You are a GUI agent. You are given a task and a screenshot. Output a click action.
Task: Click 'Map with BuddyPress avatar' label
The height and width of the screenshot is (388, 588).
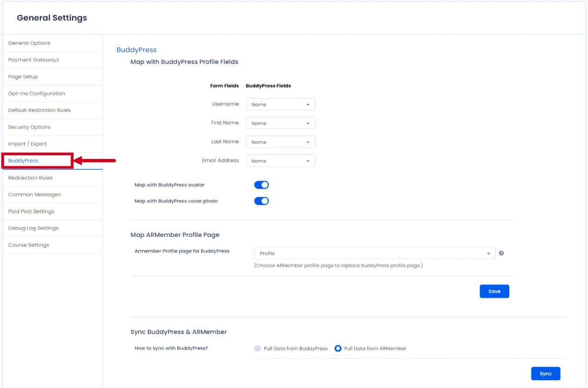pyautogui.click(x=170, y=185)
